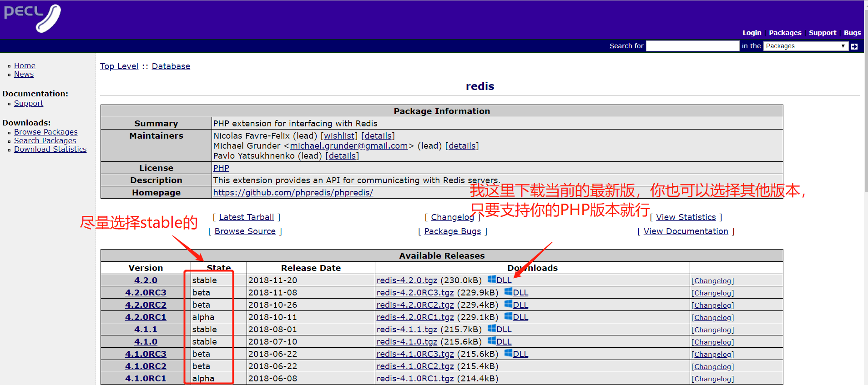Open details for Michael Grunder

(x=462, y=146)
